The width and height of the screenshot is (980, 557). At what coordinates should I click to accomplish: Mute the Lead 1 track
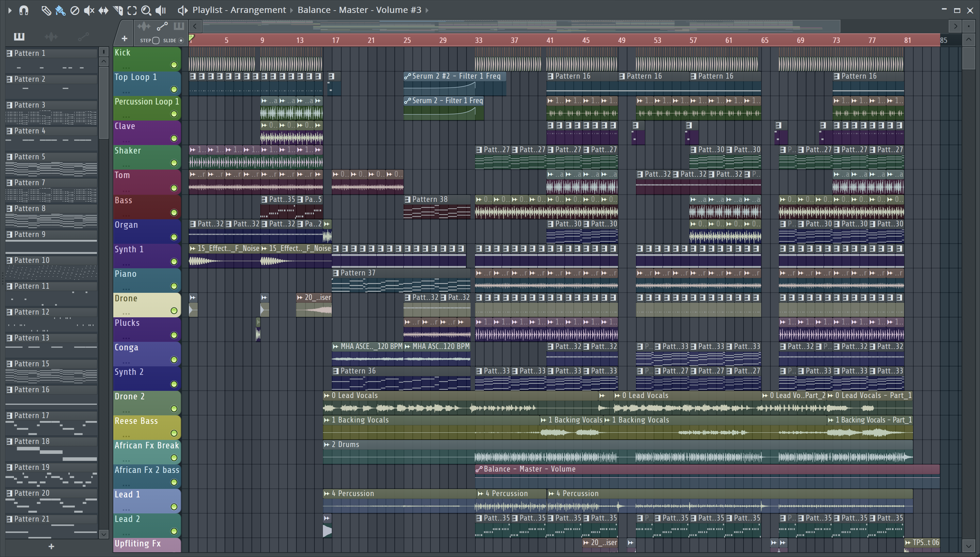(x=174, y=507)
